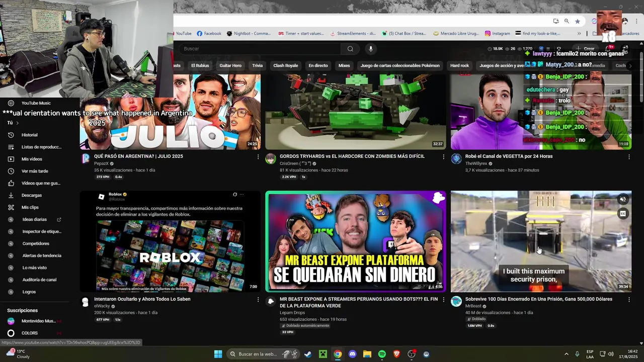Open Logros sidebar entry
644x362 pixels.
coord(29,292)
